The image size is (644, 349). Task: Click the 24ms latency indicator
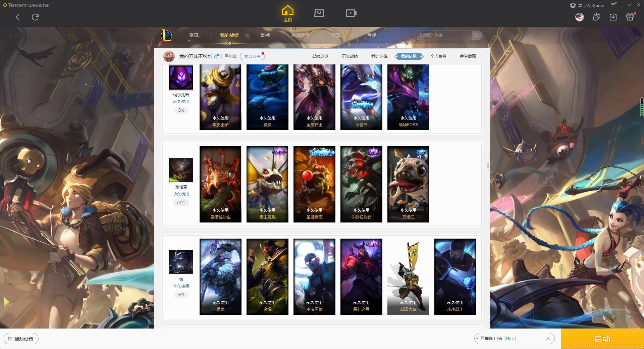click(x=509, y=339)
